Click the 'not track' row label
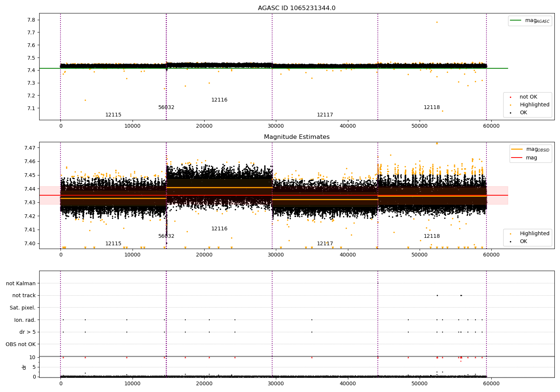 24,295
